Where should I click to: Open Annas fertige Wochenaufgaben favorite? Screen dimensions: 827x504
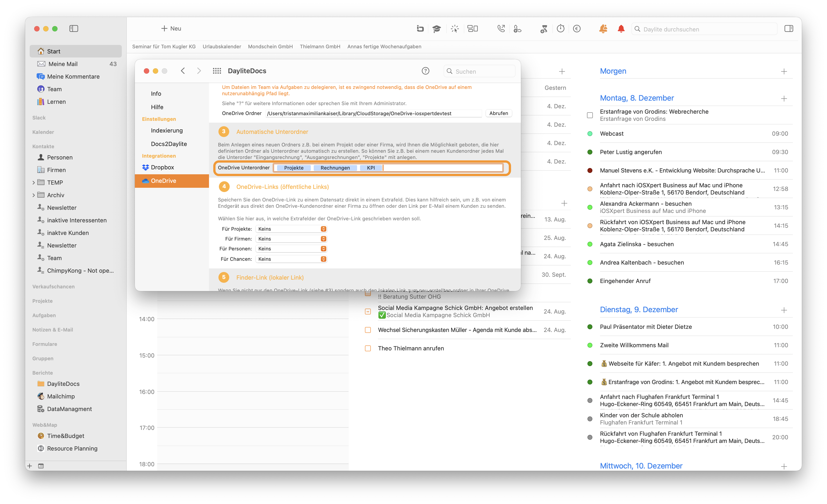tap(384, 47)
